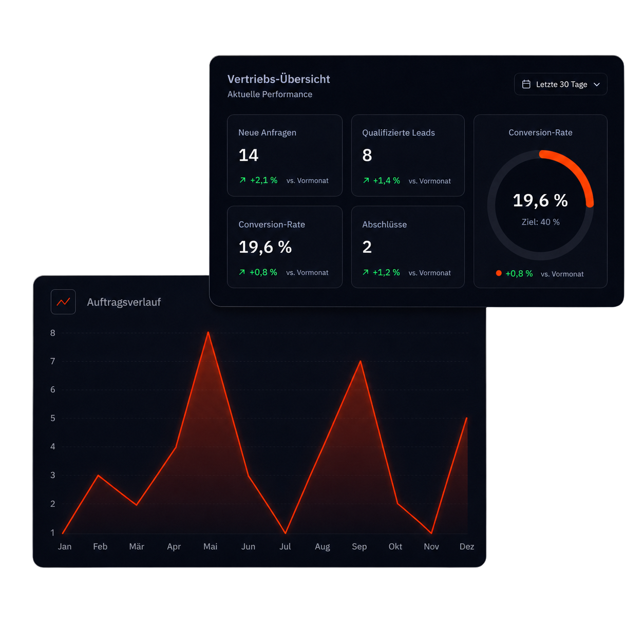The image size is (644, 644).
Task: Click the orange dot below the gauge
Action: (499, 273)
